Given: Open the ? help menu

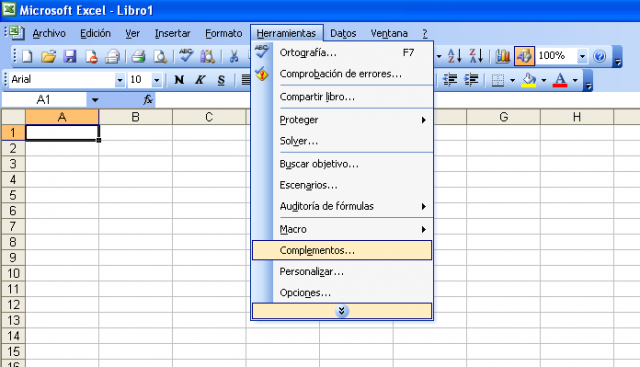Looking at the screenshot, I should [x=424, y=33].
